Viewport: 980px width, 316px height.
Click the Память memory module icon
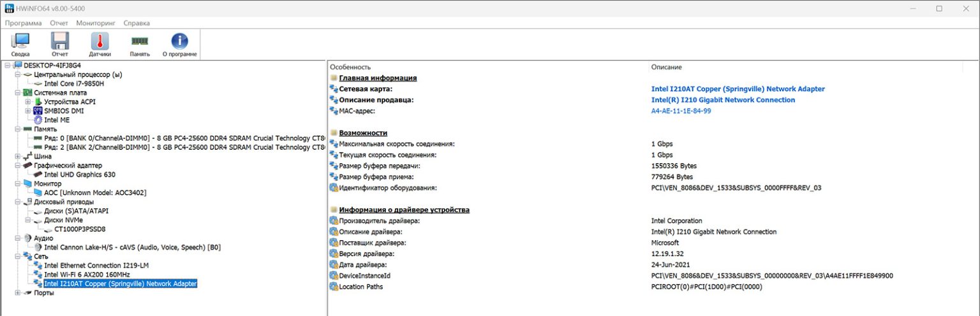coord(140,42)
